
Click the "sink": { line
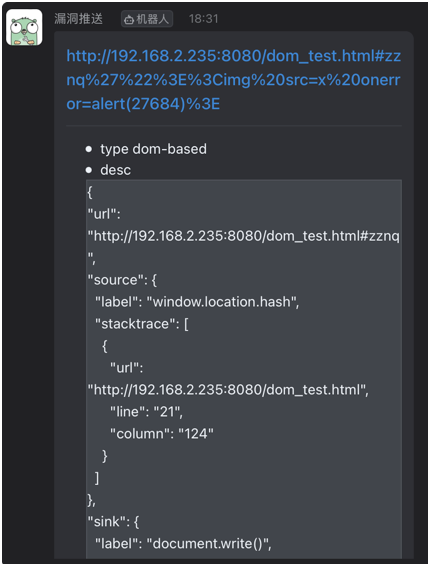(x=113, y=522)
